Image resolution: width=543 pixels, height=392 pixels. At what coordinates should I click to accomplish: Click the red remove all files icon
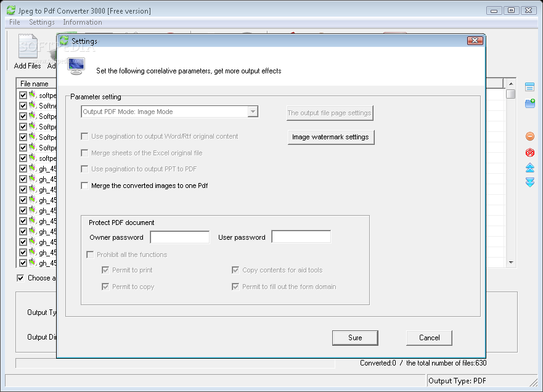(x=530, y=152)
